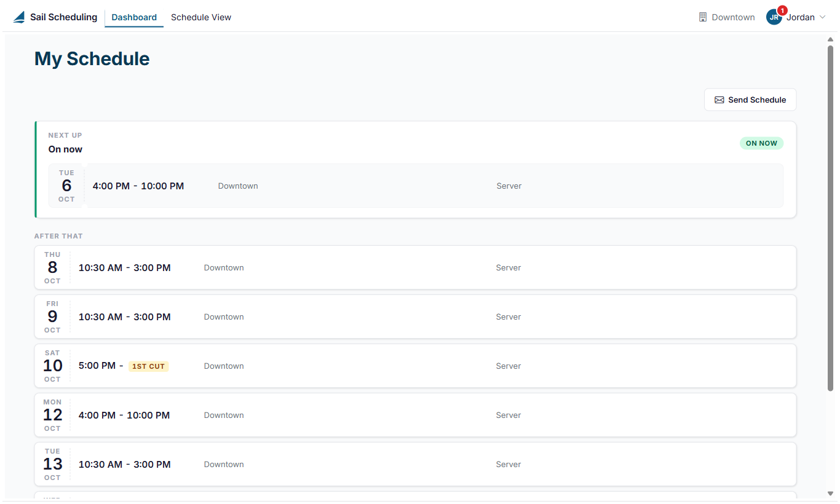Click the red notification badge
The width and height of the screenshot is (840, 504).
pos(782,10)
